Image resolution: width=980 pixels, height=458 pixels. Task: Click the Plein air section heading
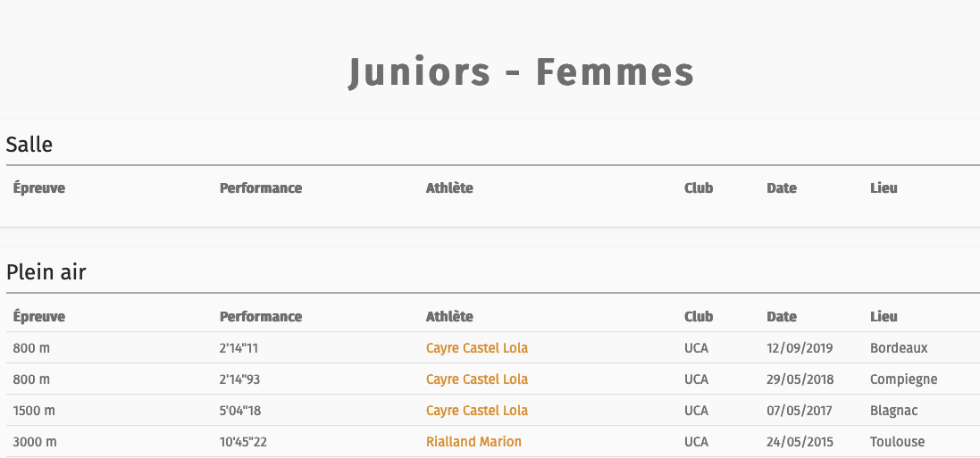click(46, 272)
